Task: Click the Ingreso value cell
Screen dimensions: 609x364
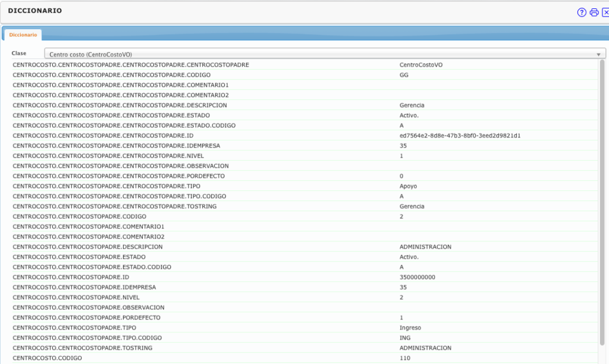Action: coord(410,328)
